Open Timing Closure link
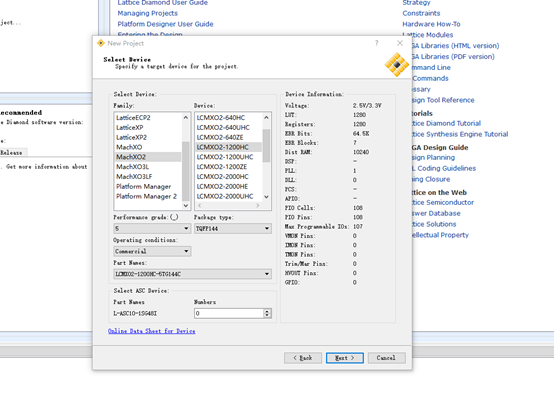Viewport: 554px width, 411px height. tap(431, 180)
